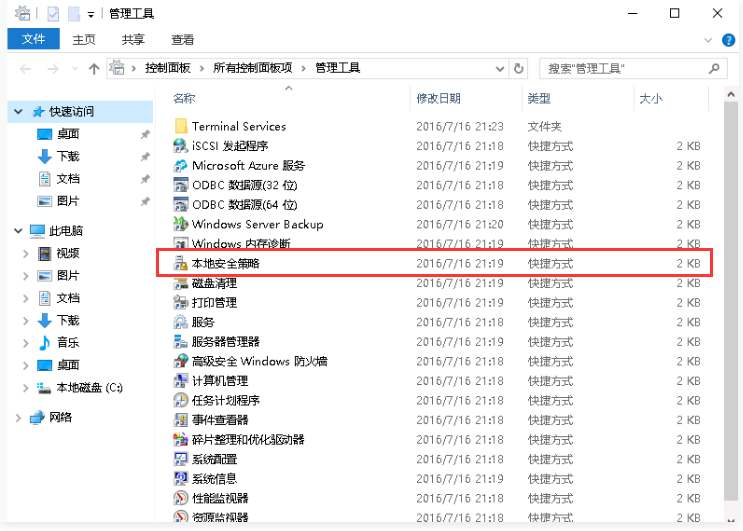The image size is (743, 531).
Task: Click the Windows Server Backup icon
Action: (181, 224)
